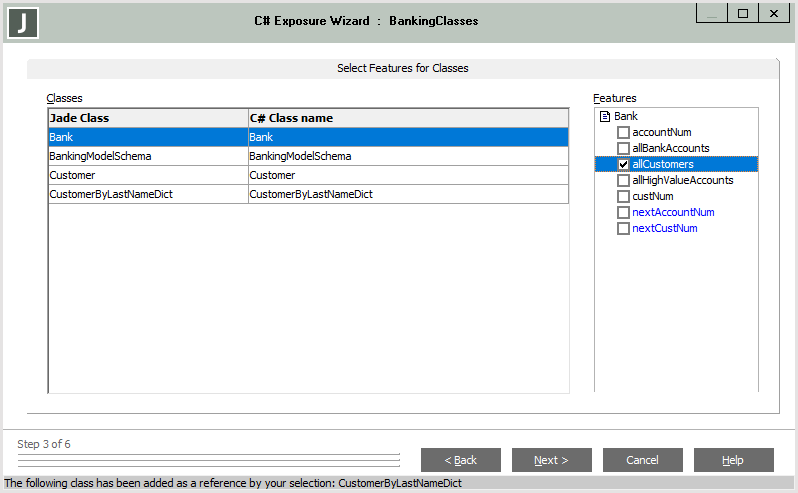Tick the nextCustNum checkbox

[x=623, y=229]
